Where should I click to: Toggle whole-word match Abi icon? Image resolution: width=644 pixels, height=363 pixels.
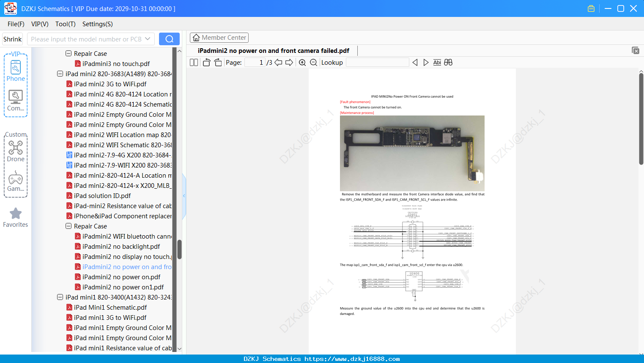coord(437,63)
